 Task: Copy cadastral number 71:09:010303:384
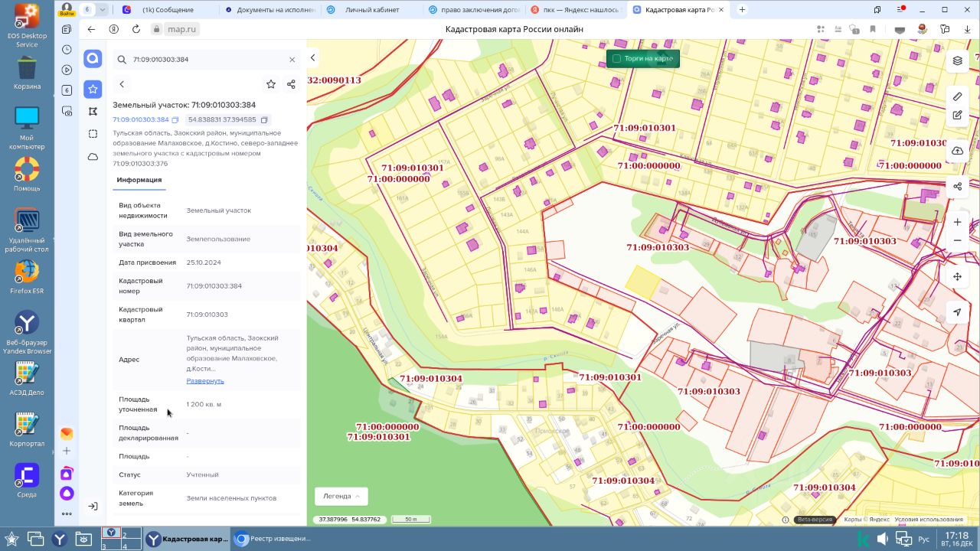pos(175,120)
